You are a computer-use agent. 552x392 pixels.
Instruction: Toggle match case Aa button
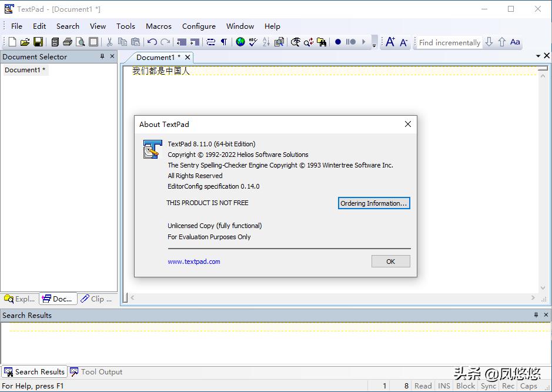pos(515,42)
